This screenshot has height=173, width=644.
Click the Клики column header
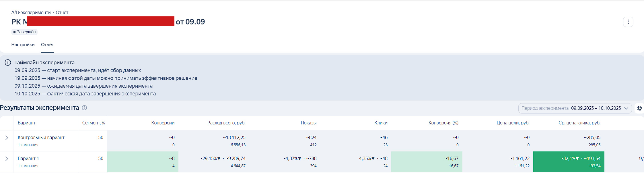click(x=381, y=123)
